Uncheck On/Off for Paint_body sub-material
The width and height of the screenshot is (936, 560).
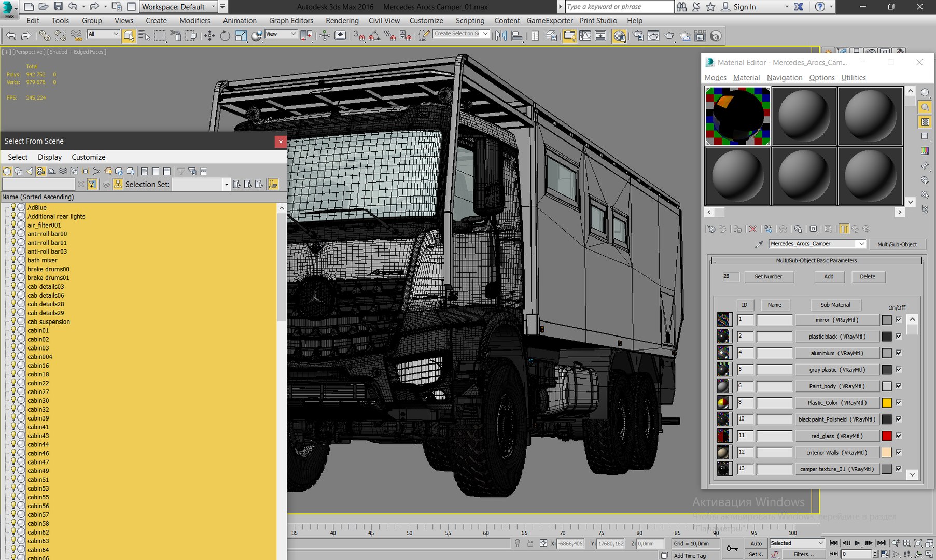(899, 386)
